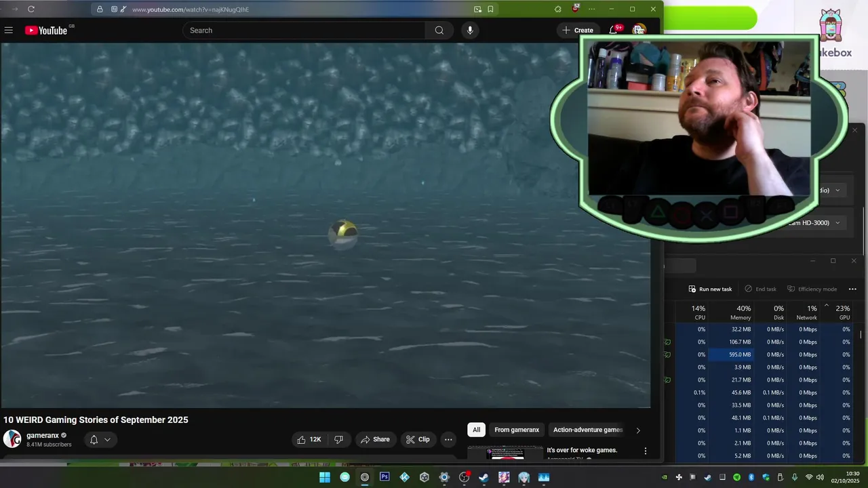Open the gameranx channel name link

coord(43,435)
